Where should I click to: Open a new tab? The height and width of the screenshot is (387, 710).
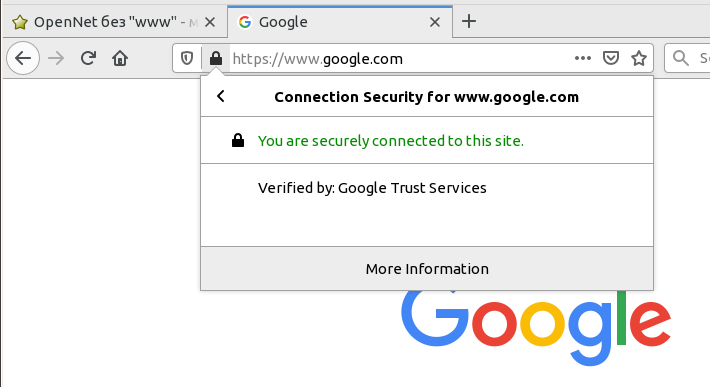tap(469, 21)
